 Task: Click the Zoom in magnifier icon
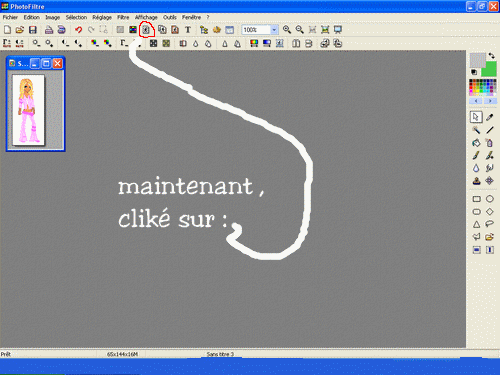pos(287,30)
